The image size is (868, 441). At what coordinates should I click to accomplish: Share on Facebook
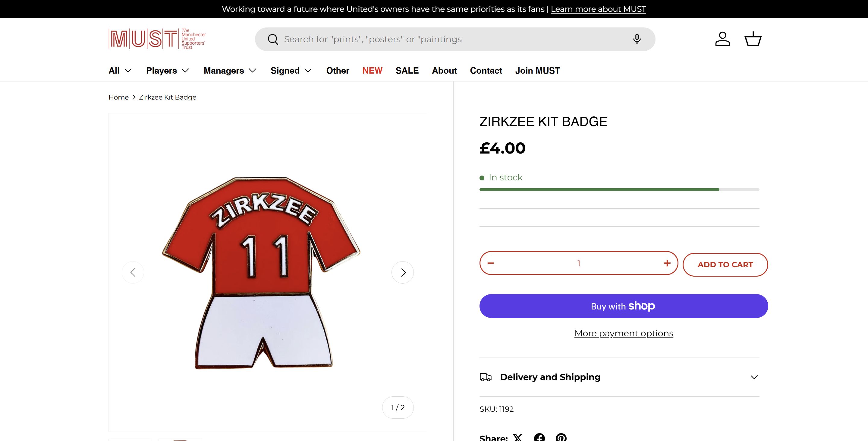coord(539,437)
